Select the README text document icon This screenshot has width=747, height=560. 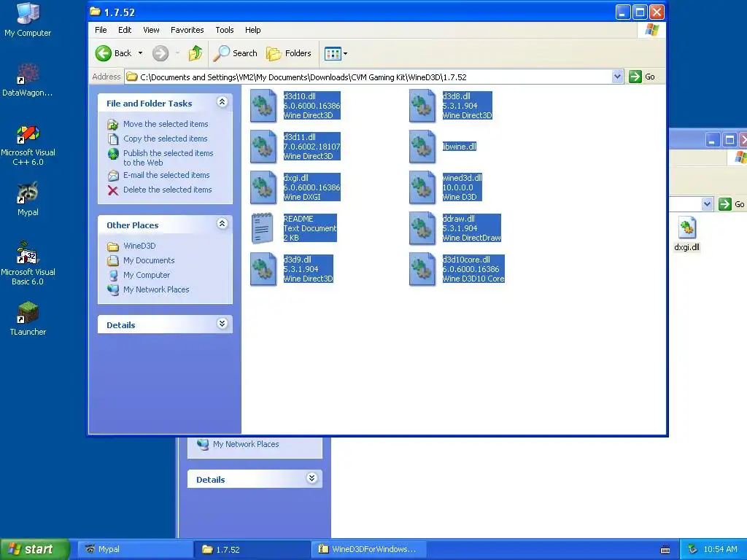coord(263,228)
